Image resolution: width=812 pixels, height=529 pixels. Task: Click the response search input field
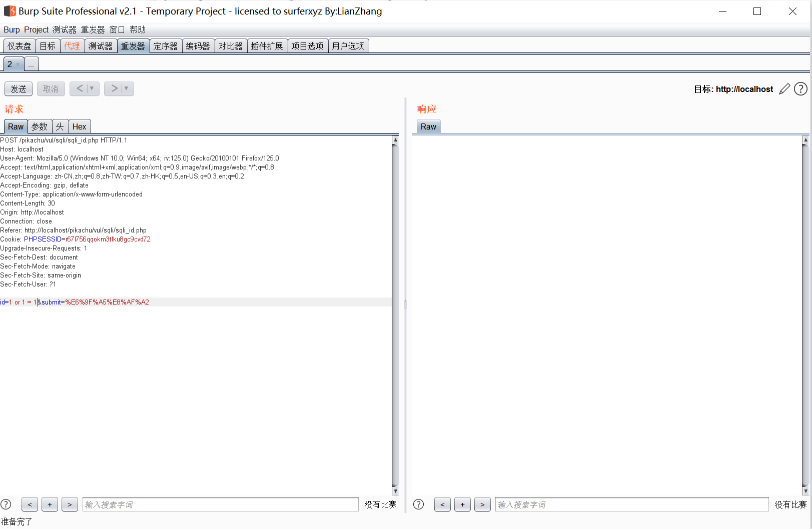click(631, 504)
